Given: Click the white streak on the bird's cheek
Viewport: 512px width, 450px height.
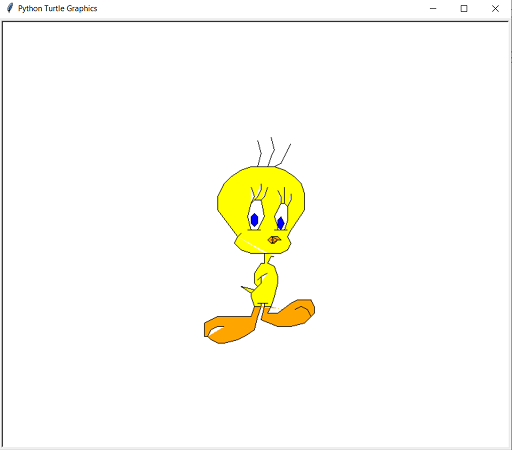Looking at the screenshot, I should tap(253, 245).
